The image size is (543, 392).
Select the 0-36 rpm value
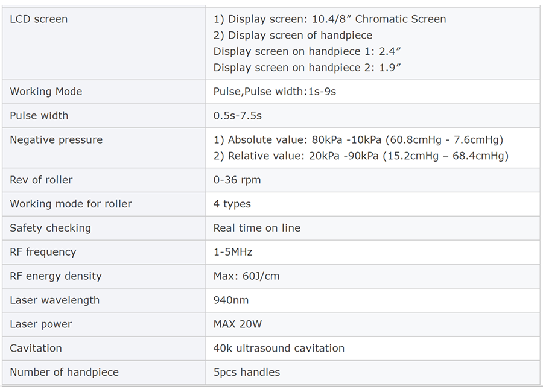coord(237,180)
